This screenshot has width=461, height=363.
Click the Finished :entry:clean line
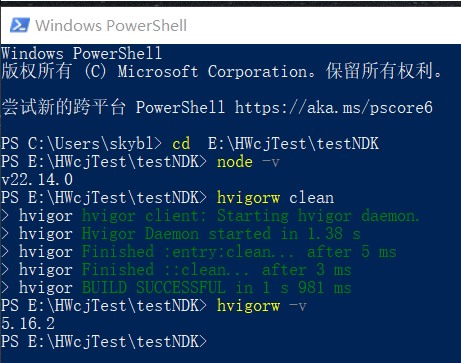point(239,252)
